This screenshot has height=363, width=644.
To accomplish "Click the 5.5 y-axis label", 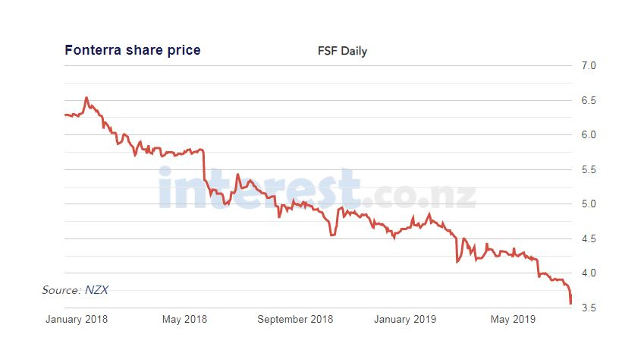I will coord(589,169).
